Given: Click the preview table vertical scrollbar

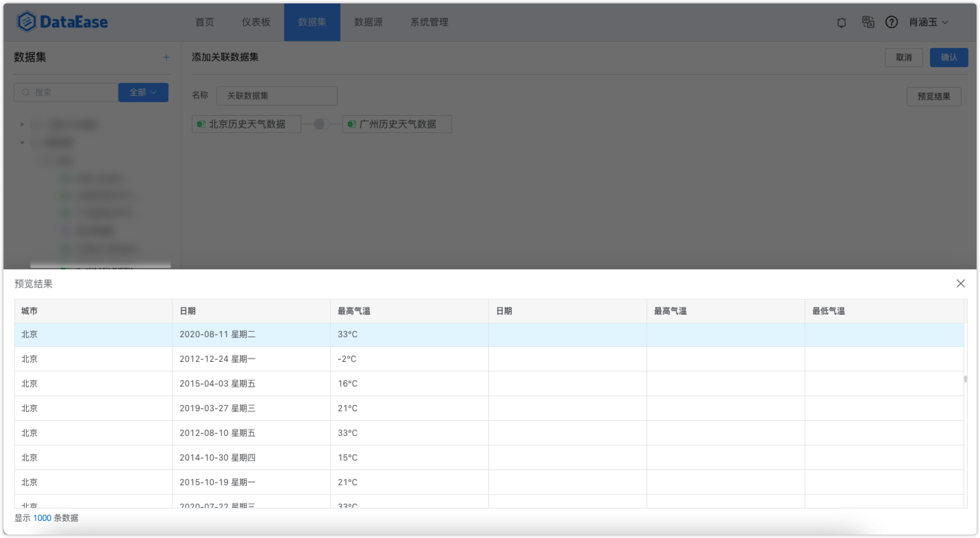Looking at the screenshot, I should point(966,379).
